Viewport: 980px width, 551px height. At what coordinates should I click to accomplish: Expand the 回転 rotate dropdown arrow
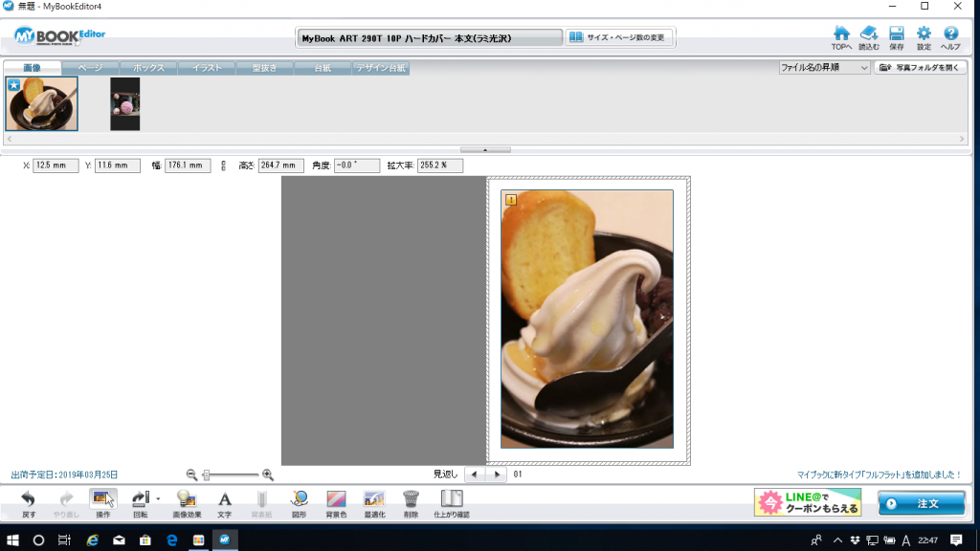coord(157,498)
